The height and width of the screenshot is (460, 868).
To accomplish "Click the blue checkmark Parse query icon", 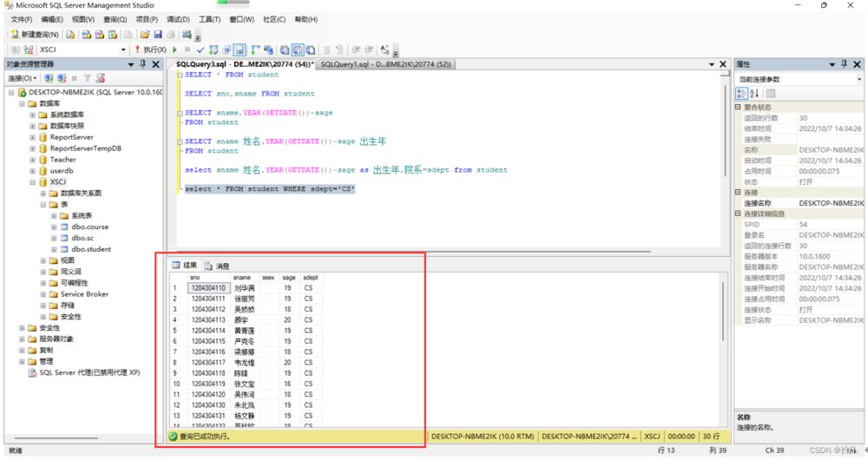I will coord(201,50).
